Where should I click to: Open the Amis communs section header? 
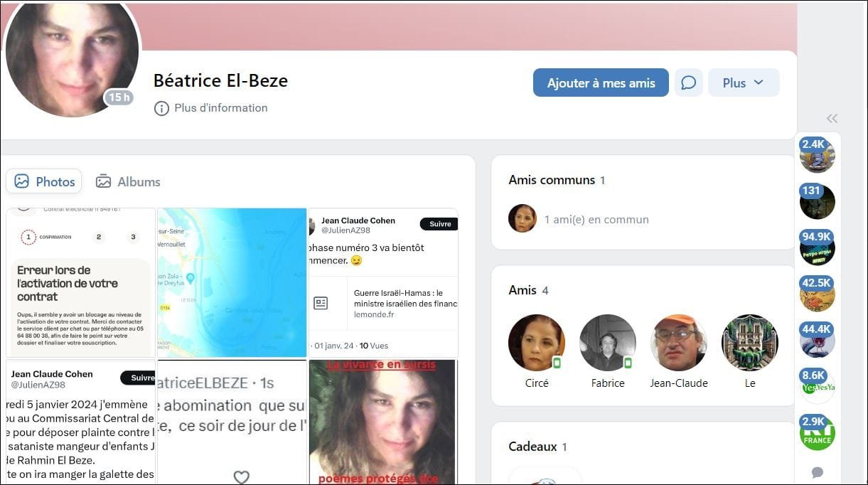557,180
